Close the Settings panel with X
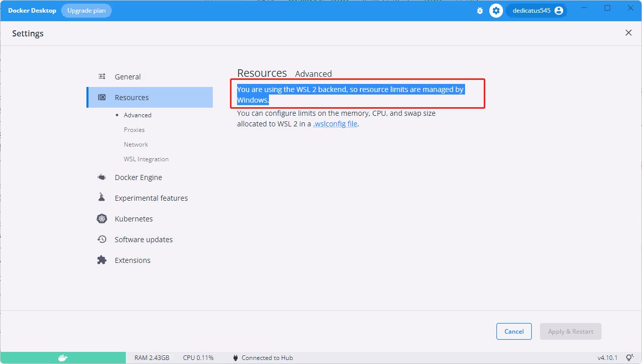Image resolution: width=642 pixels, height=364 pixels. pyautogui.click(x=628, y=33)
